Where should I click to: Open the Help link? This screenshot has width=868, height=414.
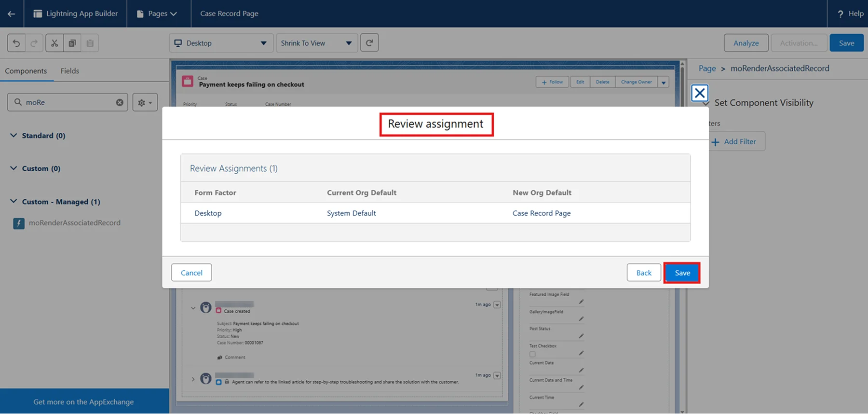[851, 14]
